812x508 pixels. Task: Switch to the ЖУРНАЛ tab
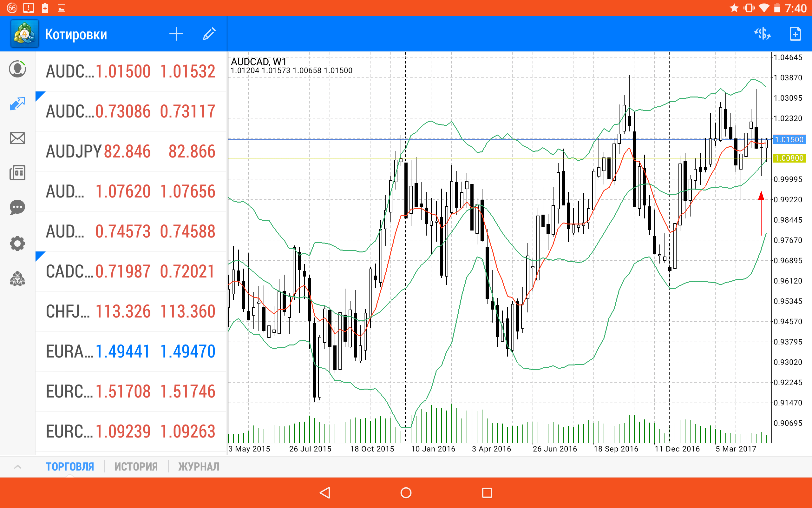coord(199,467)
